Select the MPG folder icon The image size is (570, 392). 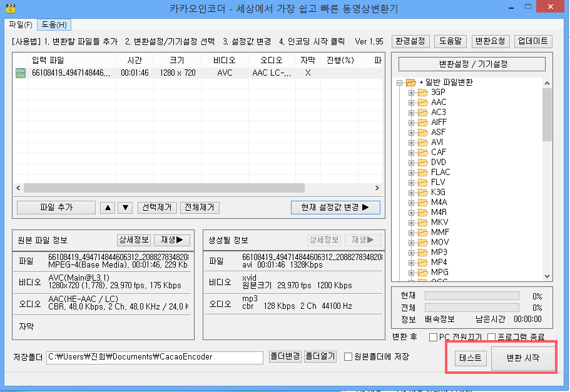tap(422, 272)
